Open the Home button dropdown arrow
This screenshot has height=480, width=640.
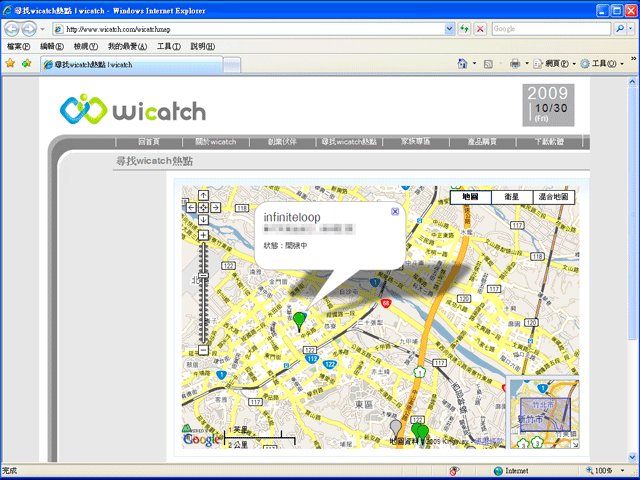[474, 64]
